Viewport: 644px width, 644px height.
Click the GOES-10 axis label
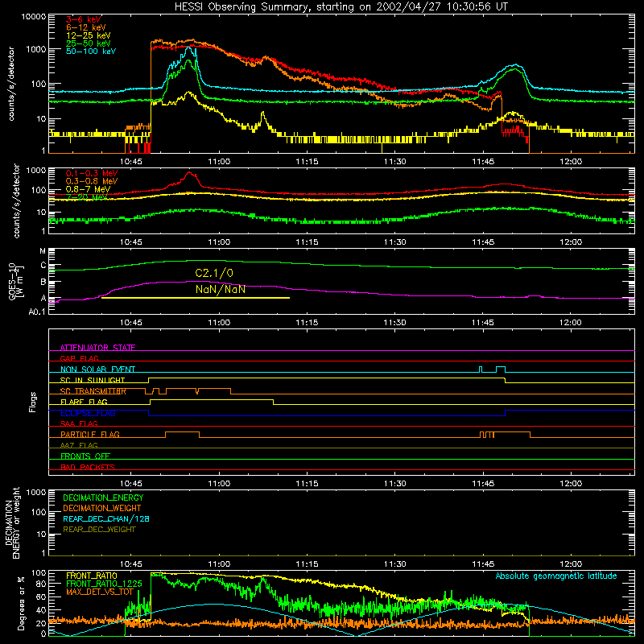point(15,281)
